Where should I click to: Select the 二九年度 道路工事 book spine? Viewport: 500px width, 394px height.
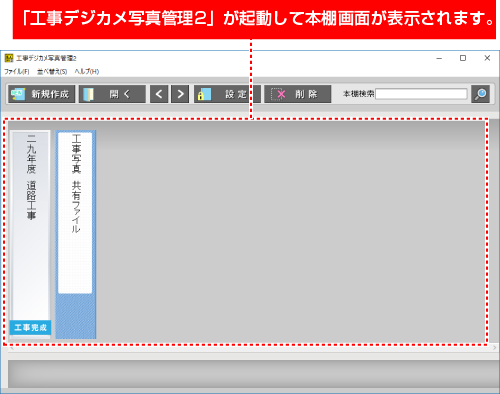[31, 234]
